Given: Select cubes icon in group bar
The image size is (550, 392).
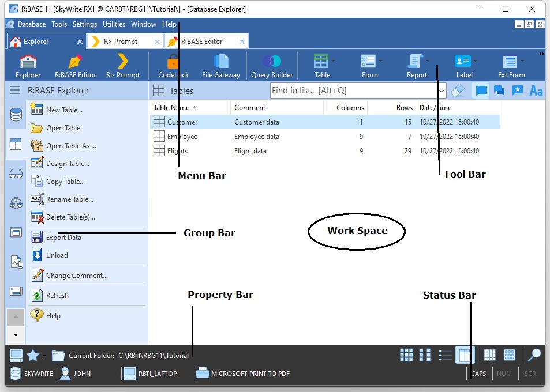Looking at the screenshot, I should click(16, 203).
